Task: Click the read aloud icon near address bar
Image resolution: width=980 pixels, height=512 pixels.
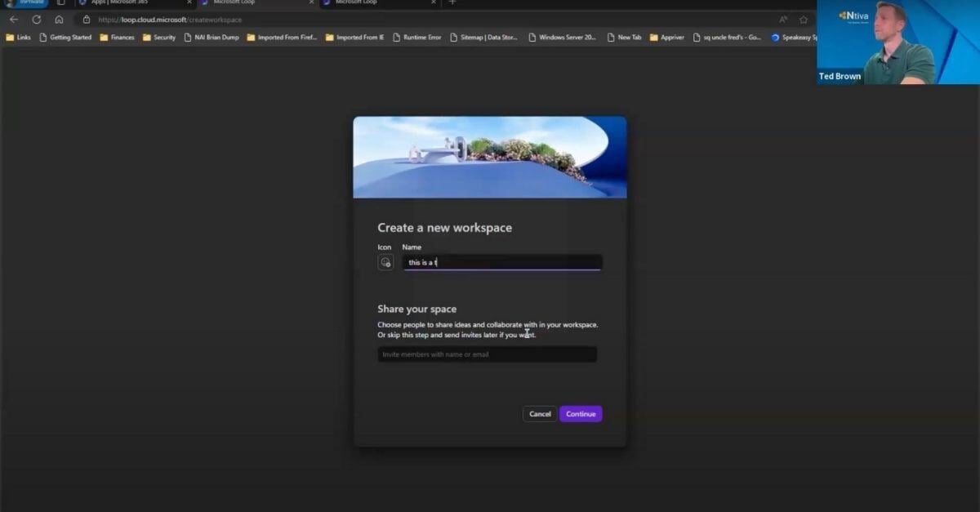Action: coord(782,19)
